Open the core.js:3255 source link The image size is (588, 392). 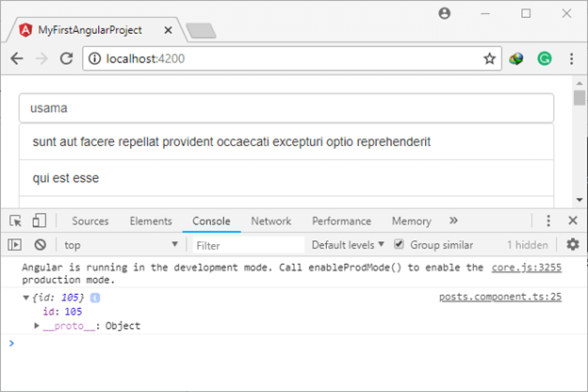coord(527,268)
